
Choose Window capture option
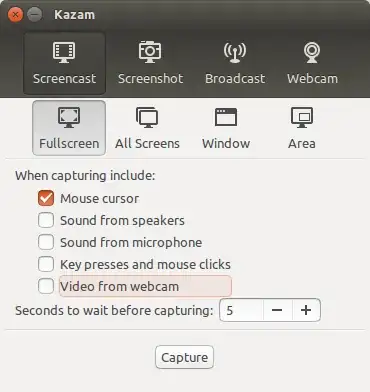point(226,128)
